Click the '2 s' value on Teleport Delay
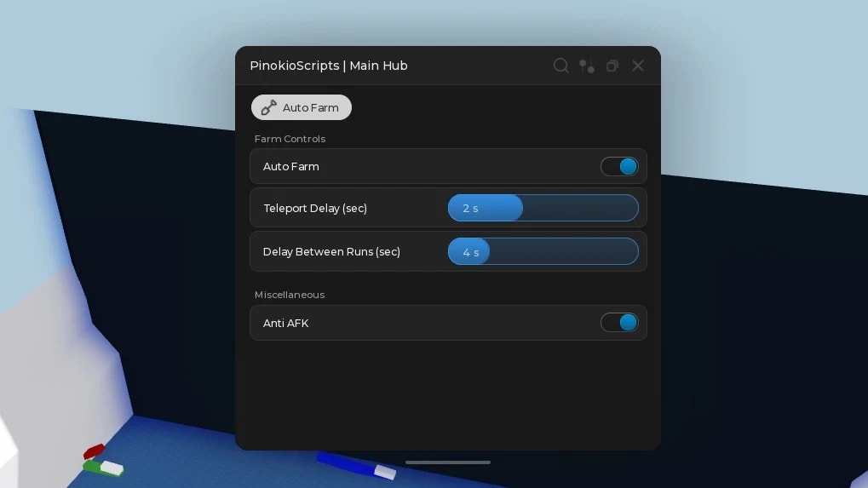The height and width of the screenshot is (488, 868). pyautogui.click(x=470, y=208)
